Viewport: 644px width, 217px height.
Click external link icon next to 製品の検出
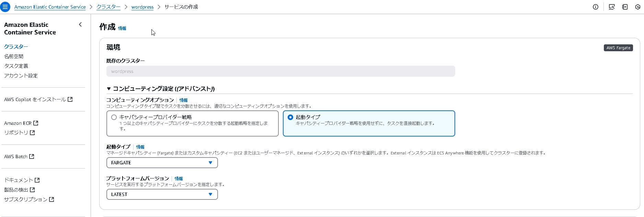click(32, 190)
